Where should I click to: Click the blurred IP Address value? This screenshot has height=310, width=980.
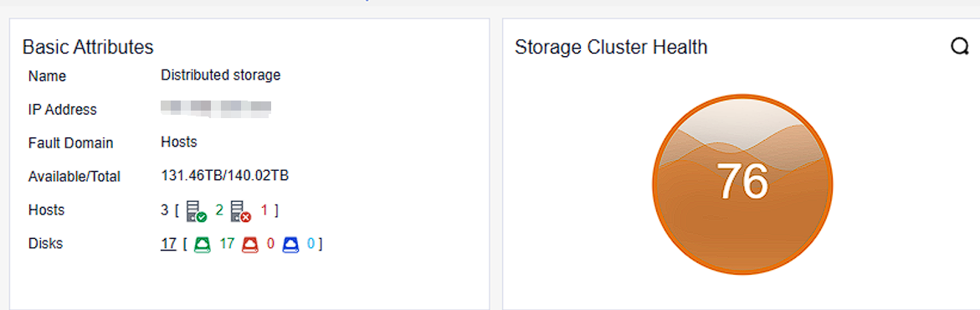point(216,108)
